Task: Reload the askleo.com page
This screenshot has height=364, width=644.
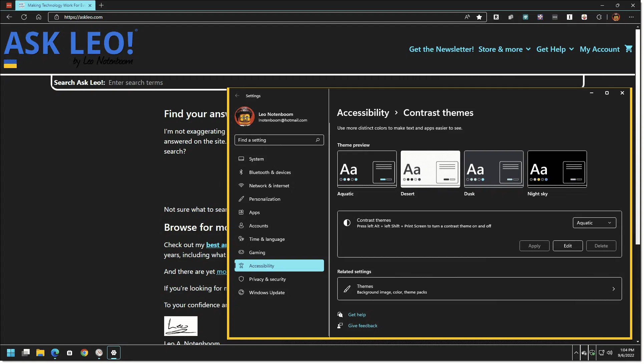Action: coord(24,17)
